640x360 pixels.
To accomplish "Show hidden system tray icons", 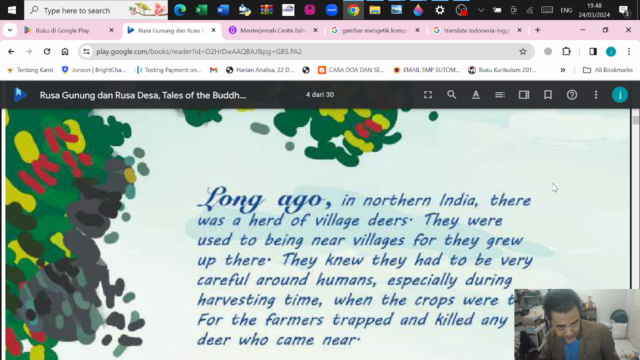I will pos(481,10).
